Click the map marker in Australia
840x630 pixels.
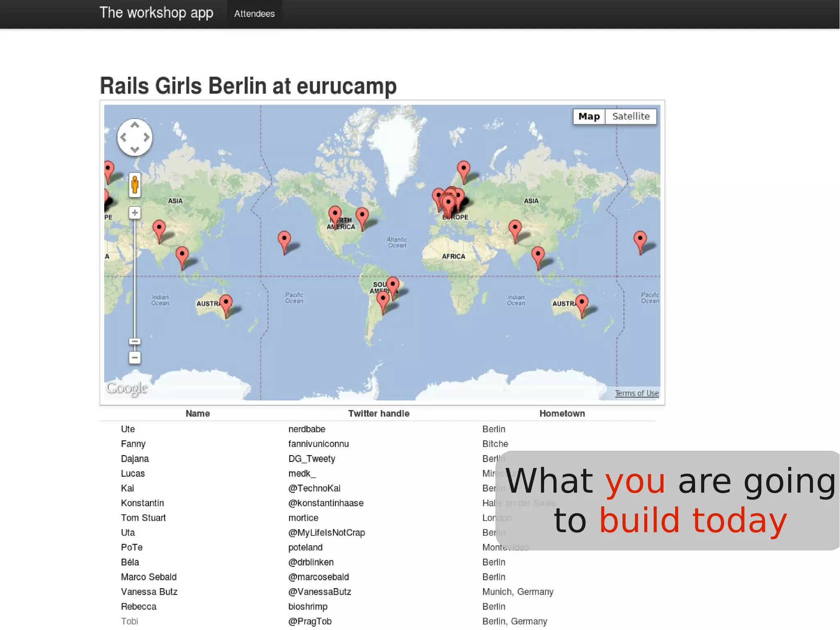click(x=582, y=302)
